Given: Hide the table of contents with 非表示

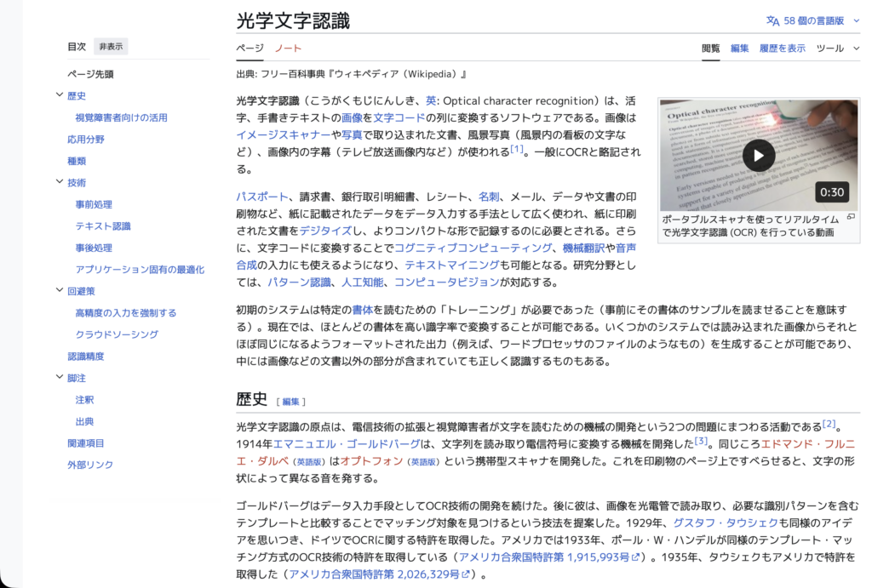Looking at the screenshot, I should click(x=111, y=47).
